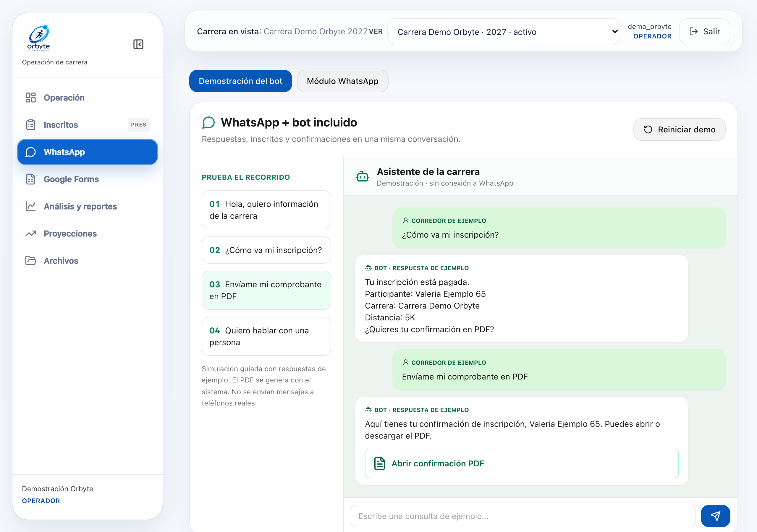Click the user icon on first Corredor de ejemplo
Screen dimensions: 757x532
coord(405,220)
